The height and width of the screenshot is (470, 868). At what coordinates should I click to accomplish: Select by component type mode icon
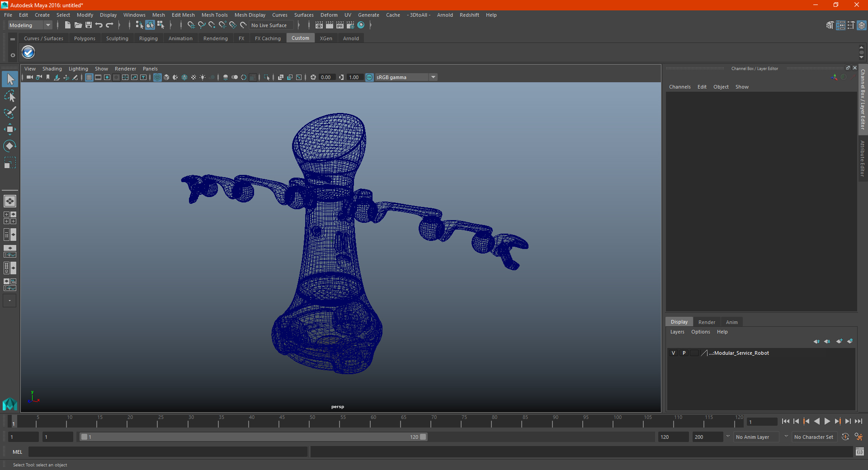coord(160,25)
